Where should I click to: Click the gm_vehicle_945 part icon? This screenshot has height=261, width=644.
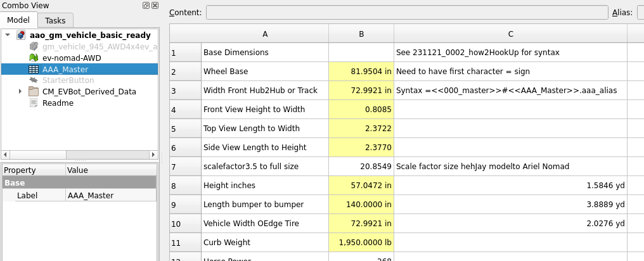(x=34, y=47)
